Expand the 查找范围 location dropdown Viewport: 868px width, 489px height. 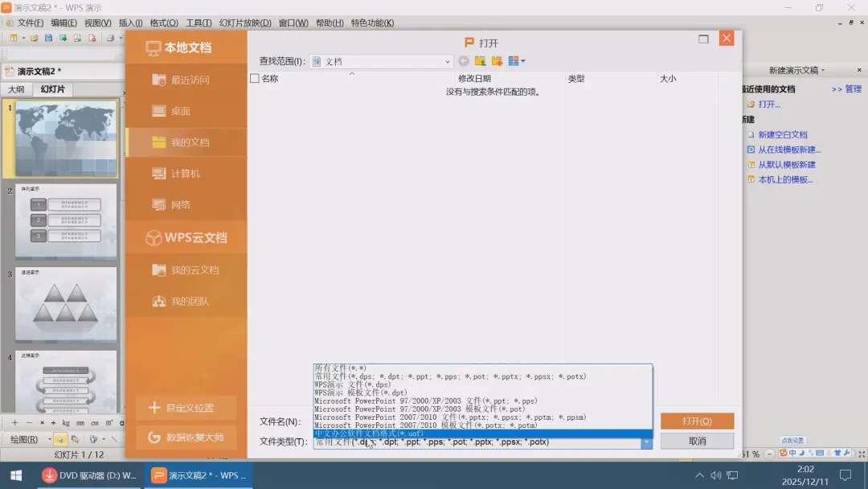[448, 61]
